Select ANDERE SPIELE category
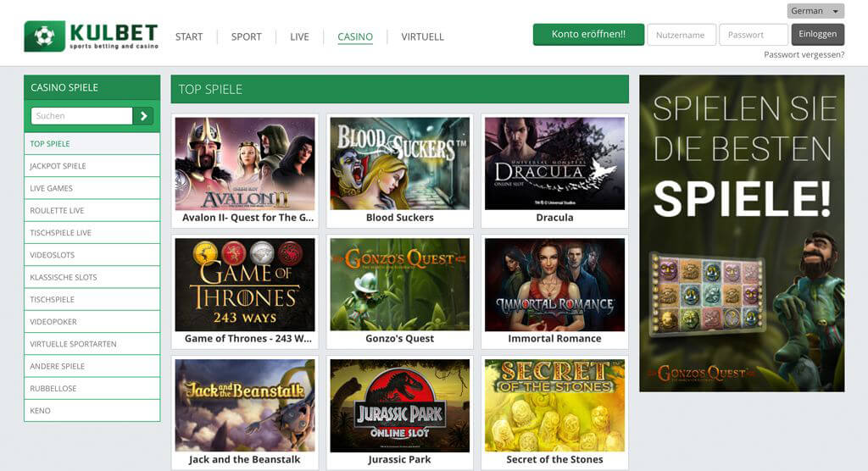868x471 pixels. [x=92, y=367]
